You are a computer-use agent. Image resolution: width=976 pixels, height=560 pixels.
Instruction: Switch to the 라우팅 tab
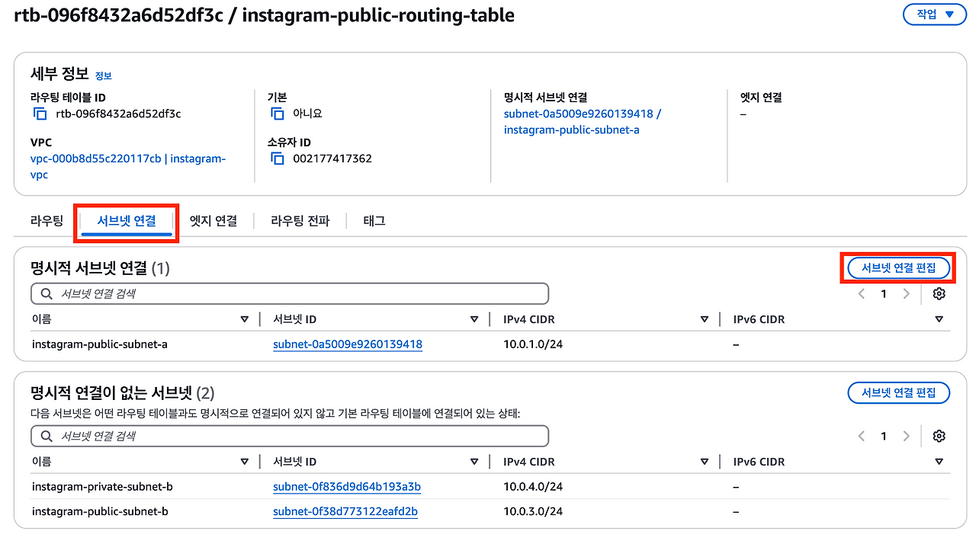(47, 221)
